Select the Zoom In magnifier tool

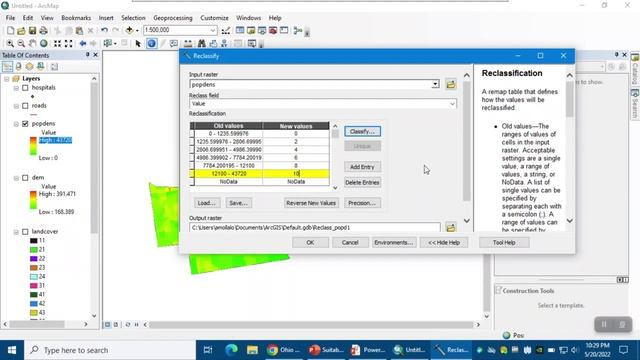coord(10,43)
